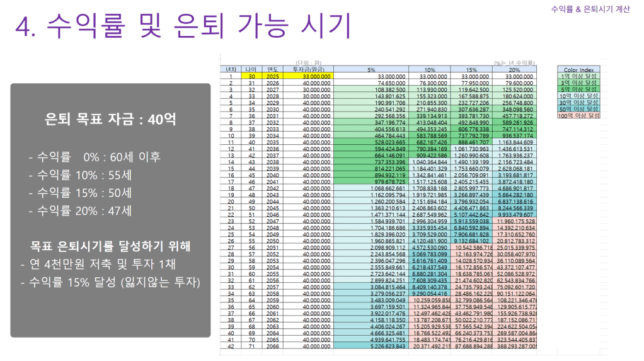Click the '15%' column header
Screen dimensions: 644x361
coord(471,69)
